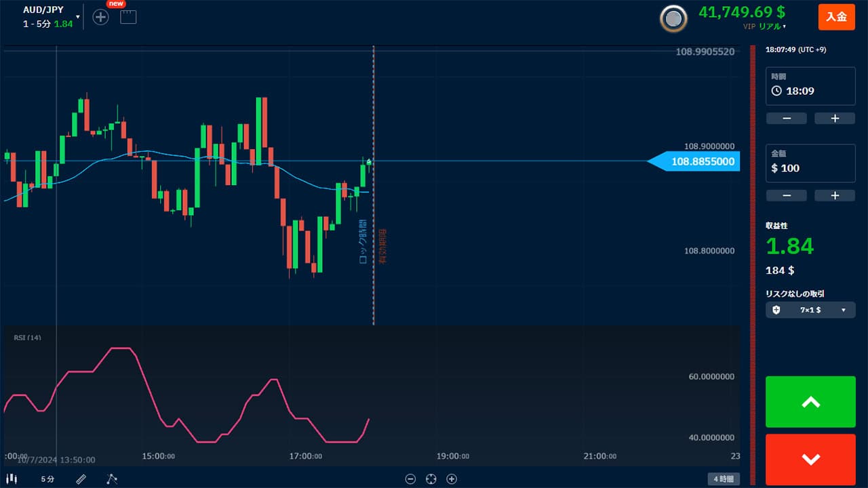This screenshot has width=868, height=488.
Task: Click the $ 100 amount field
Action: click(x=810, y=163)
